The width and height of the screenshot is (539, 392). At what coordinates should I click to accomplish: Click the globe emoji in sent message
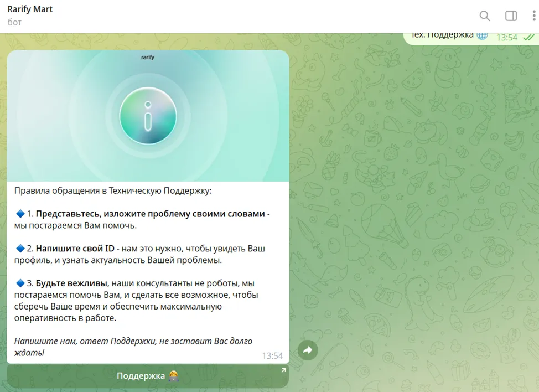[x=482, y=35]
